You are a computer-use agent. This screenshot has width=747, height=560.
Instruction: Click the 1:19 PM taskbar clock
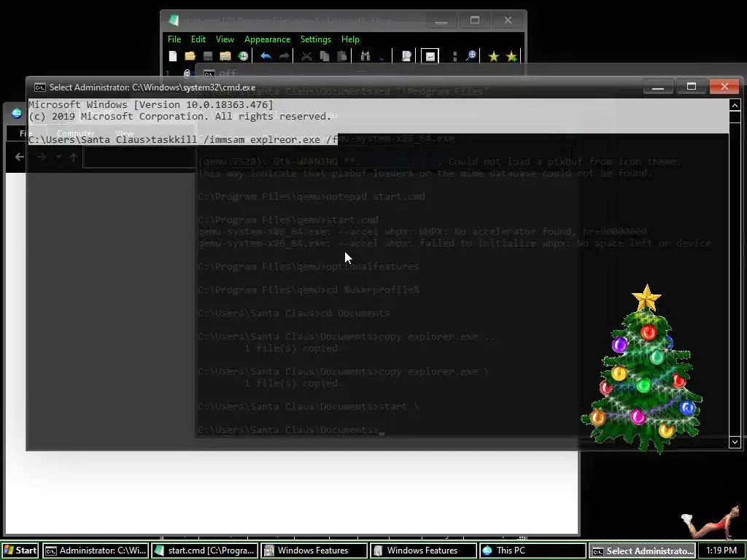click(721, 551)
